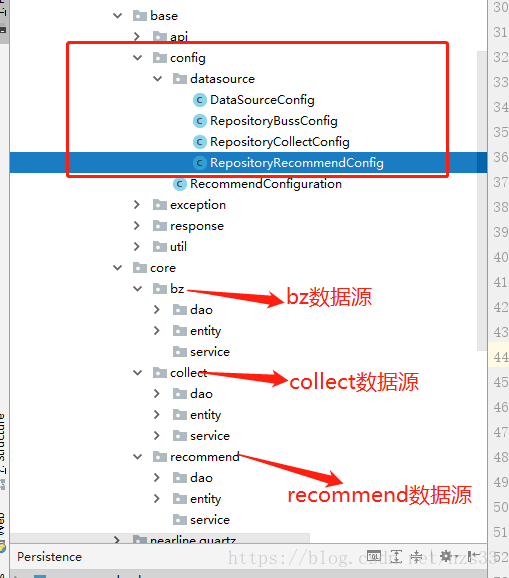The height and width of the screenshot is (578, 509).
Task: Click the recommend package folder icon
Action: pos(160,457)
